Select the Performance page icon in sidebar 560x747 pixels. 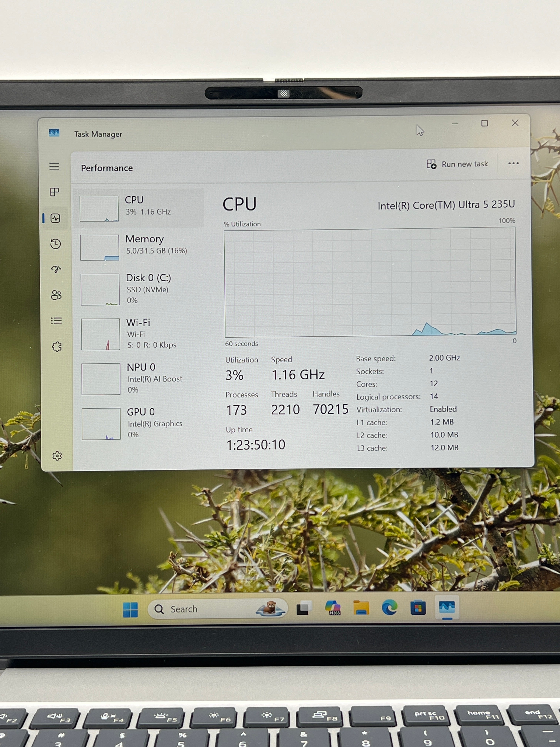point(55,218)
